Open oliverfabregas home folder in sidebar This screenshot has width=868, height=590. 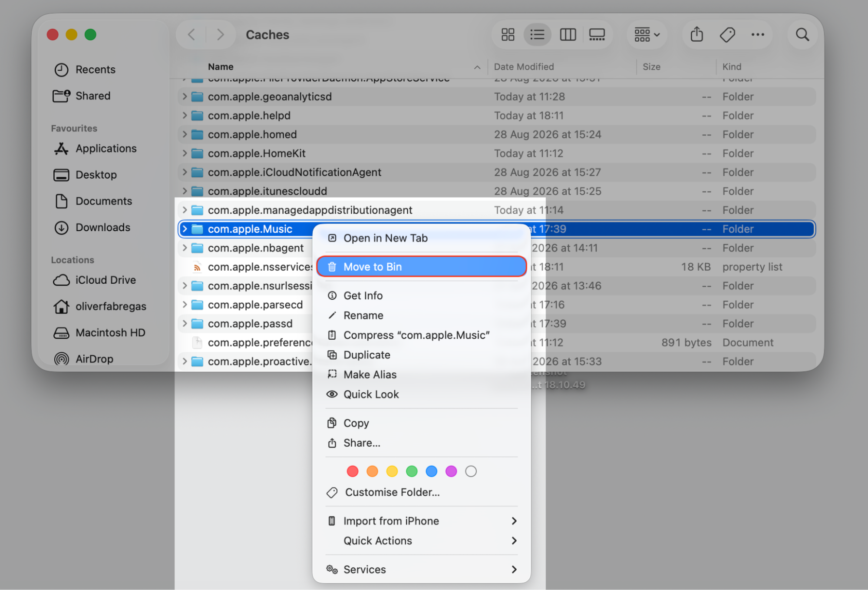[x=100, y=306]
